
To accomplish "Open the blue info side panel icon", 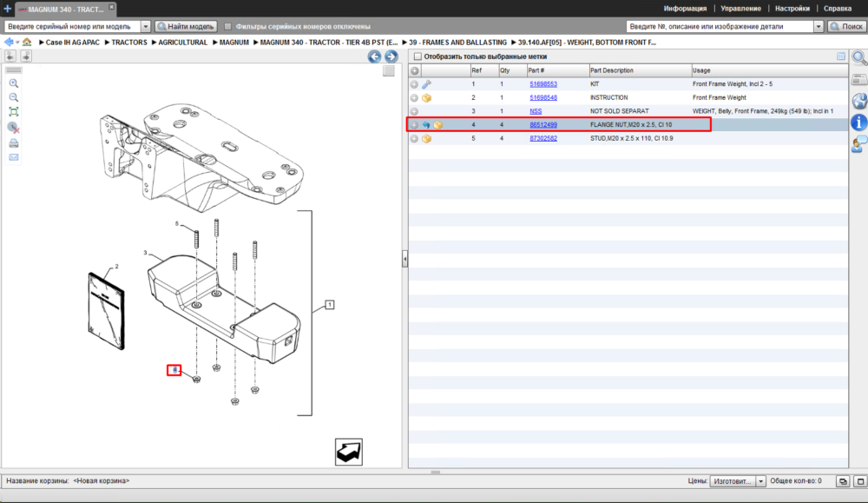I will click(859, 122).
